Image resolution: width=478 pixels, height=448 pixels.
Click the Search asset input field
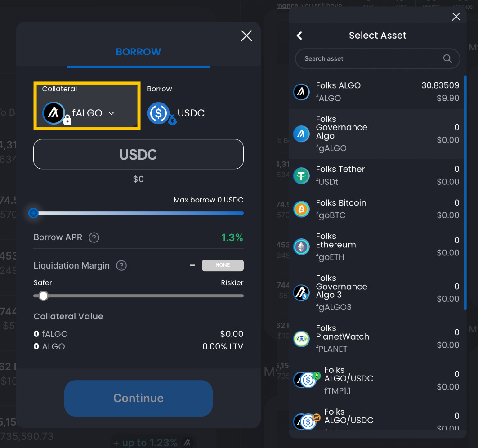(377, 58)
